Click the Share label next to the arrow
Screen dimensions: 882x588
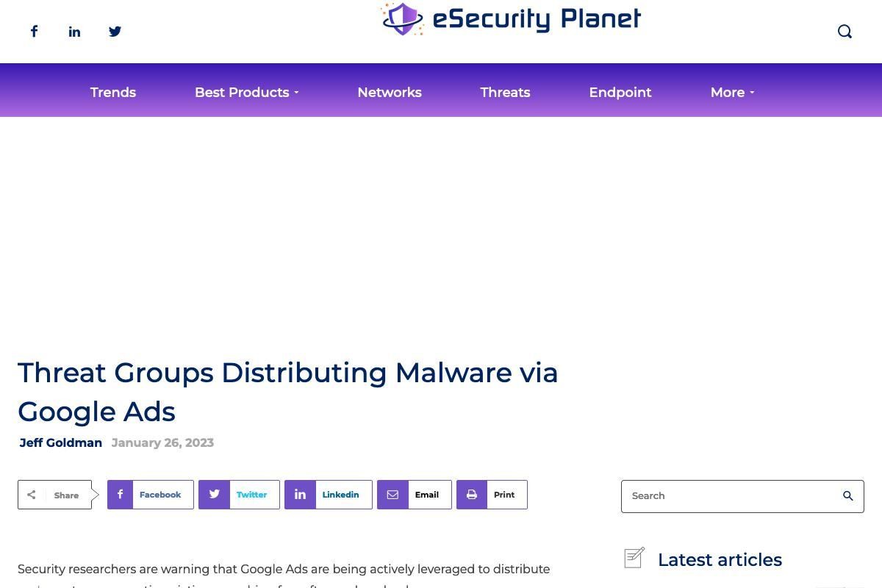[x=66, y=495]
